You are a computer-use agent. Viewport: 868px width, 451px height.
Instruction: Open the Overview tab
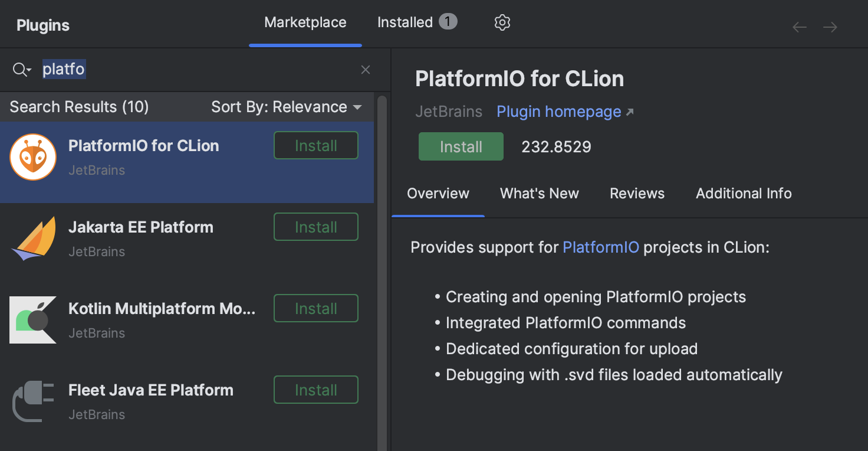coord(438,194)
